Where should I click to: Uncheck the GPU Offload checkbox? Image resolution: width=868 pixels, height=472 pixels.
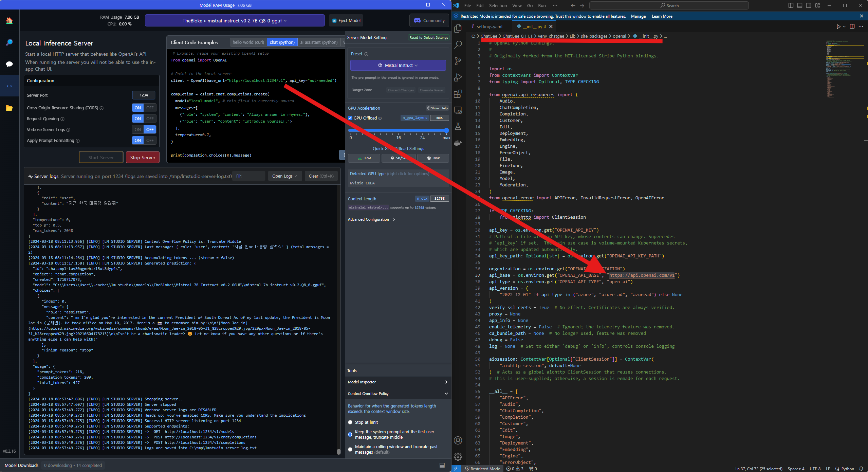350,118
